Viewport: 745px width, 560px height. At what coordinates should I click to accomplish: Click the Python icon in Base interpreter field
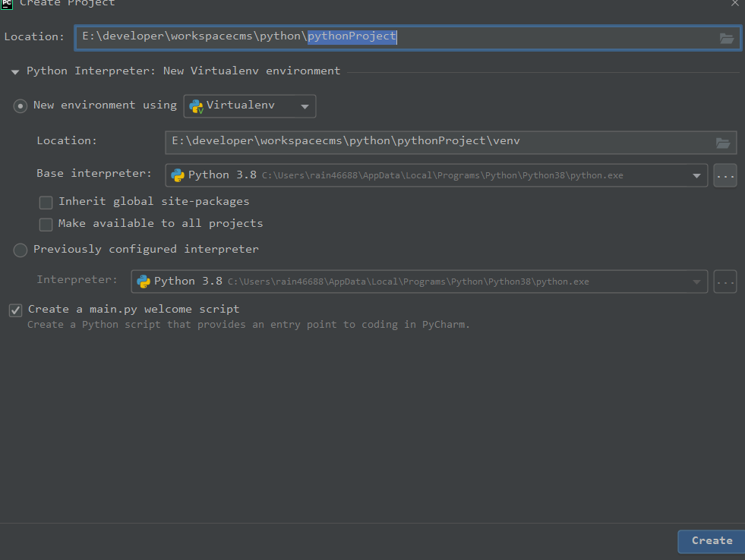(178, 175)
